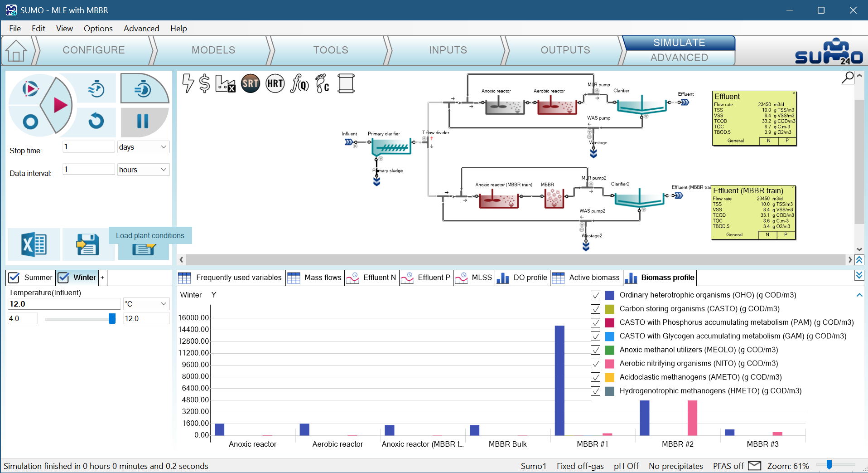The width and height of the screenshot is (868, 473).
Task: Open the cost dollar sign tool
Action: 205,83
